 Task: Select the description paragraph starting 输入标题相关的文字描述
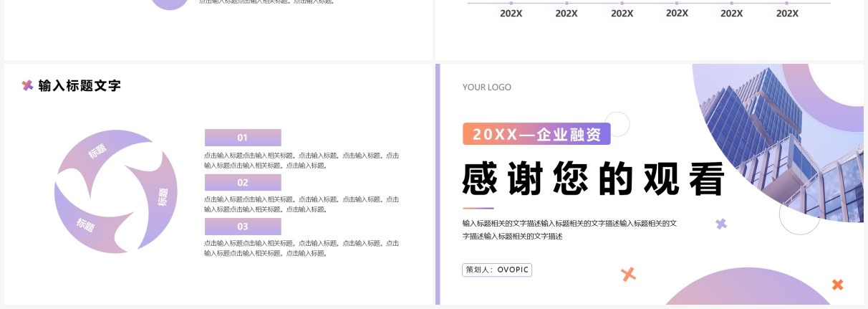(569, 229)
